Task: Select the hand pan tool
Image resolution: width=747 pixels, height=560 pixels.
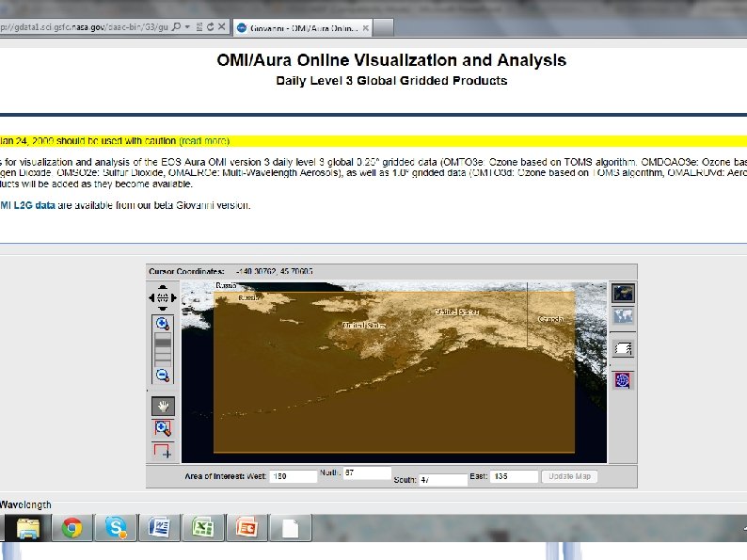Action: [163, 407]
